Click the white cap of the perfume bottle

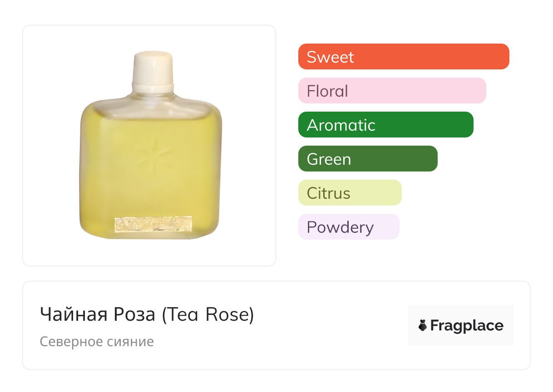(x=153, y=68)
